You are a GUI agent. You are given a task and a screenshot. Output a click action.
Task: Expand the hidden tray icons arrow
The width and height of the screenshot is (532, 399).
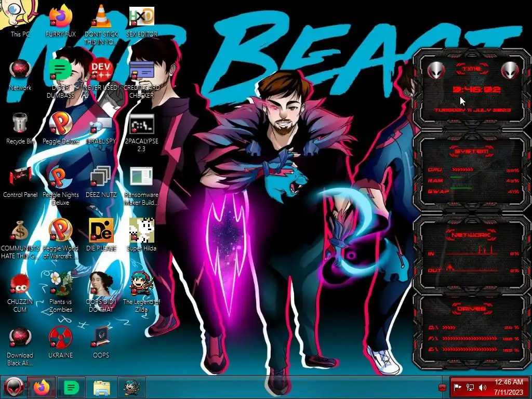pyautogui.click(x=442, y=388)
